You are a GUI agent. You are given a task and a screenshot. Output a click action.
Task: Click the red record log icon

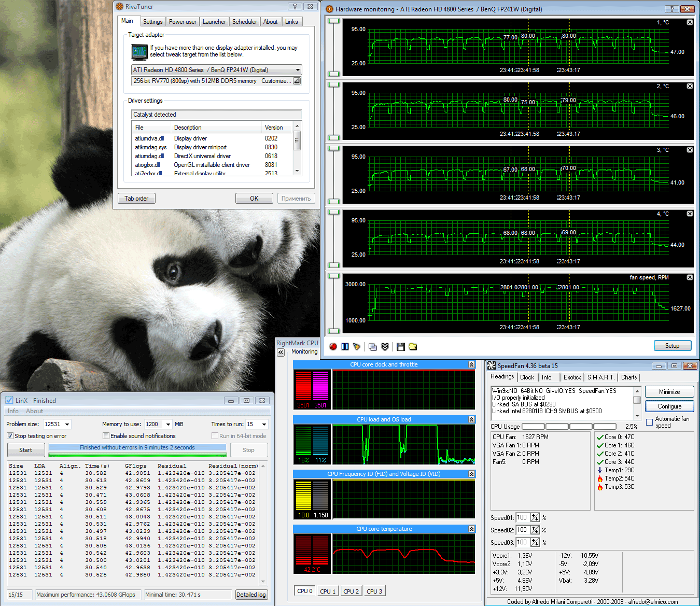(x=333, y=347)
